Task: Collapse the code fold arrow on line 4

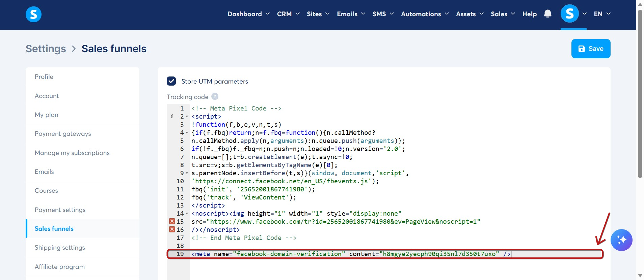Action: pos(187,133)
